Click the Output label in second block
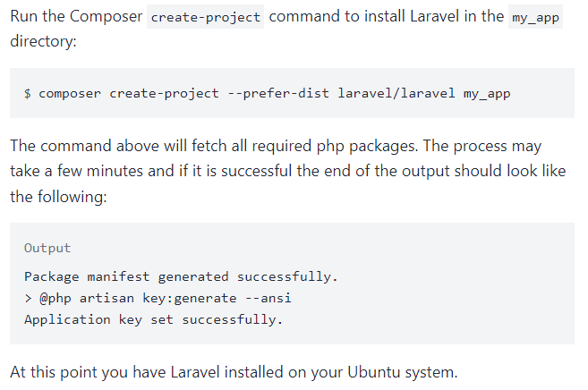Viewport: 588px width, 390px height. [47, 248]
